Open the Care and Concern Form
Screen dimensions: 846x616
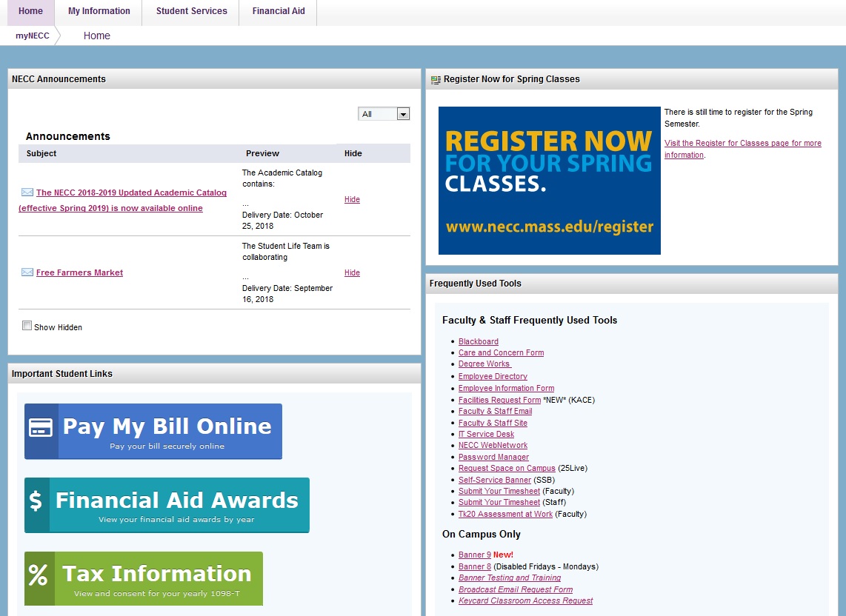[x=501, y=352]
